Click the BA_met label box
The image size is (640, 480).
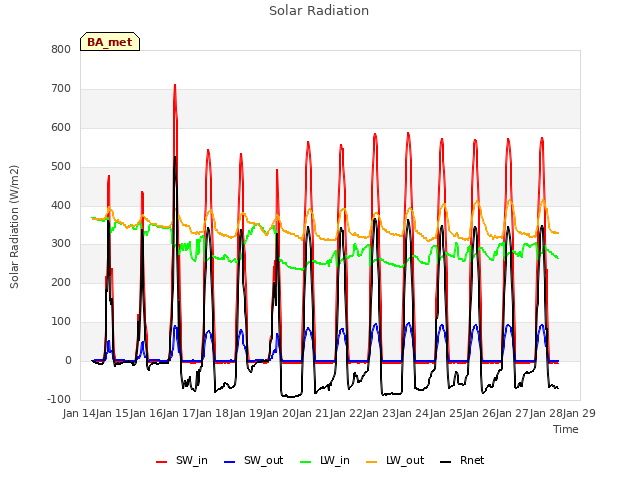pos(110,42)
